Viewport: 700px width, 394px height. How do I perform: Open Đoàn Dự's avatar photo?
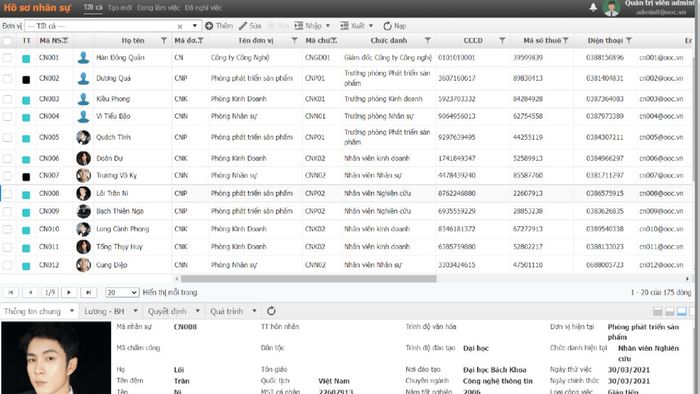click(83, 158)
